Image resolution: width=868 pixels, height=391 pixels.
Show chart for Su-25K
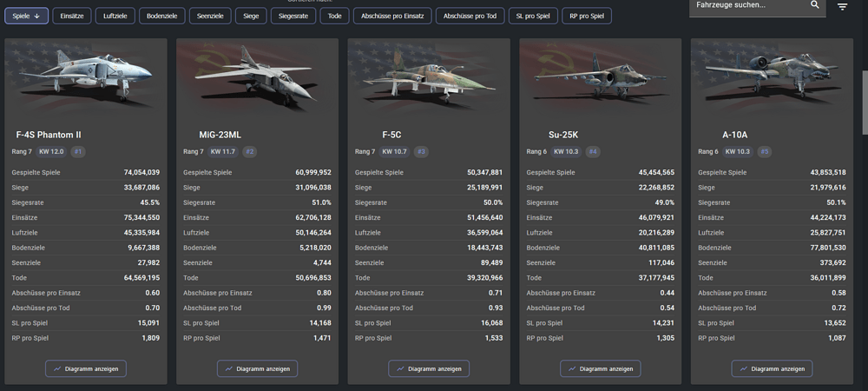601,368
